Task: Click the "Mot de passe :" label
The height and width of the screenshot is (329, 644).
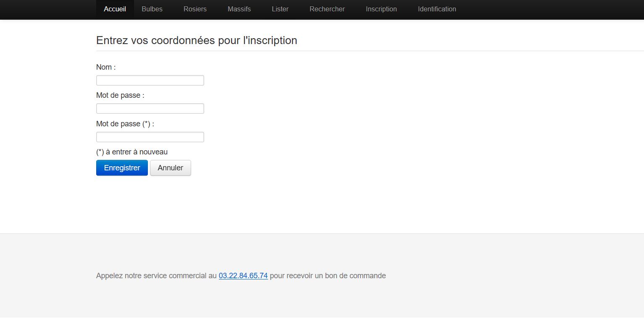Action: tap(120, 95)
